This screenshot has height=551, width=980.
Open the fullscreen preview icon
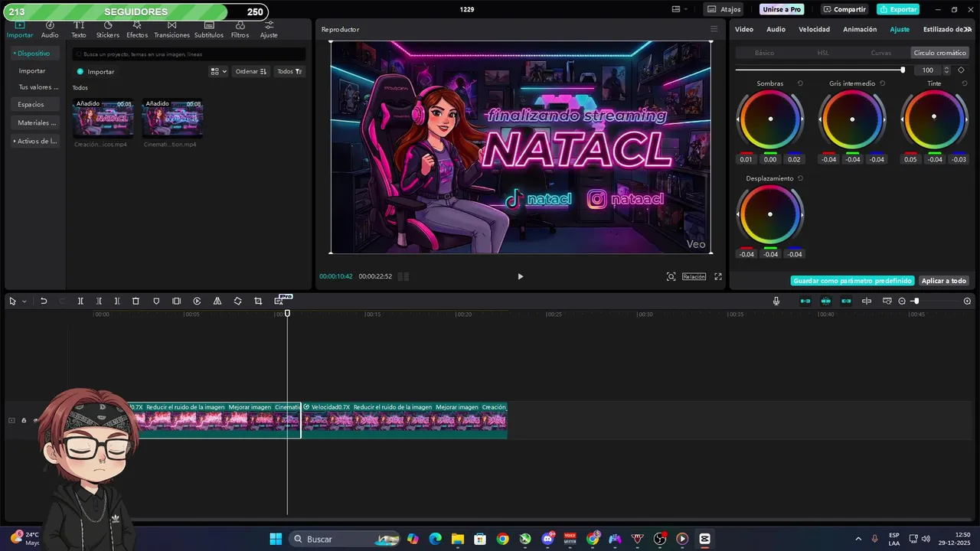[x=718, y=276]
